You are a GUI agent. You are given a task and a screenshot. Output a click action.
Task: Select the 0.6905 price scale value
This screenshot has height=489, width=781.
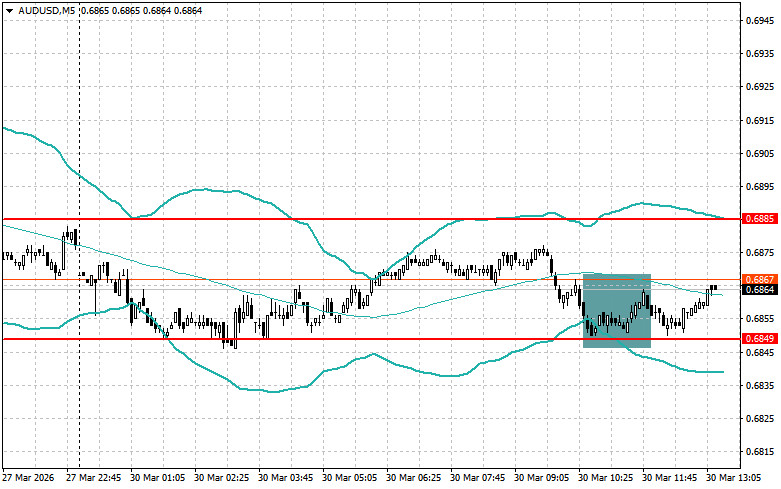760,153
